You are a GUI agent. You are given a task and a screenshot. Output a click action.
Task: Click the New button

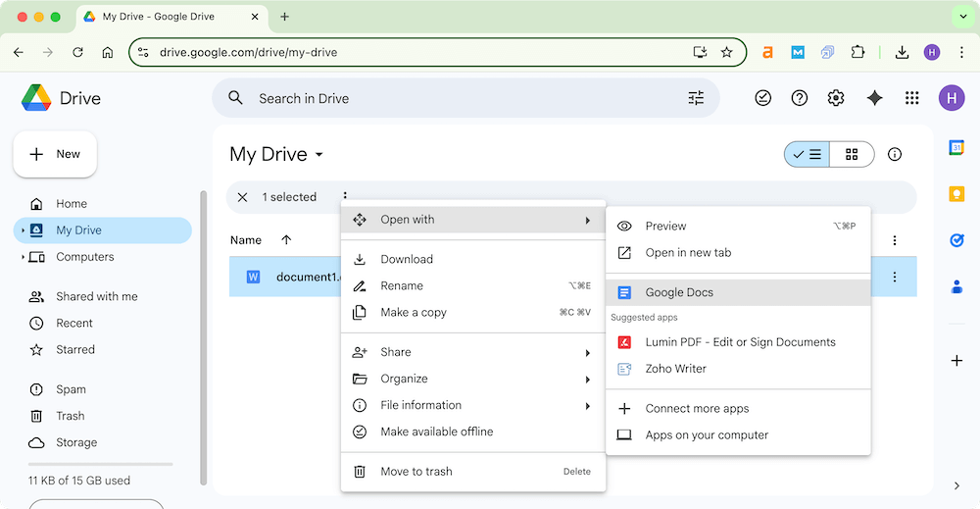point(55,154)
